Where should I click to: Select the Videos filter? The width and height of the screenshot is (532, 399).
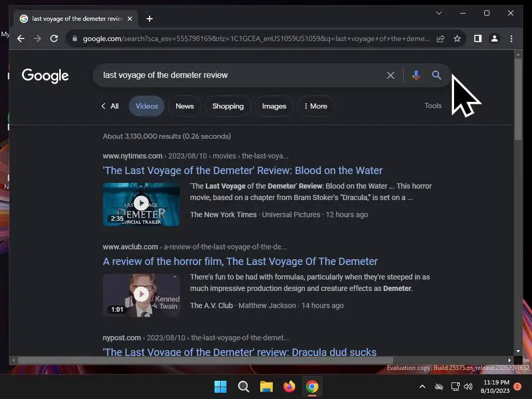147,106
